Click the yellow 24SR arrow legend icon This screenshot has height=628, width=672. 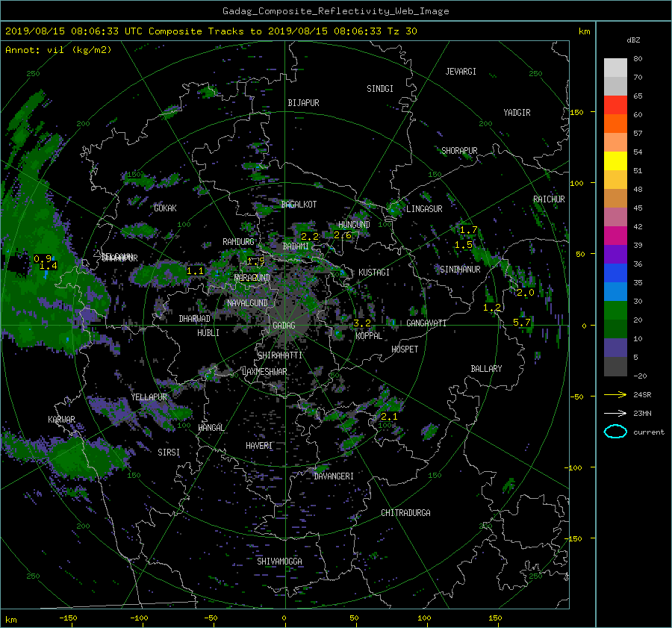[615, 395]
